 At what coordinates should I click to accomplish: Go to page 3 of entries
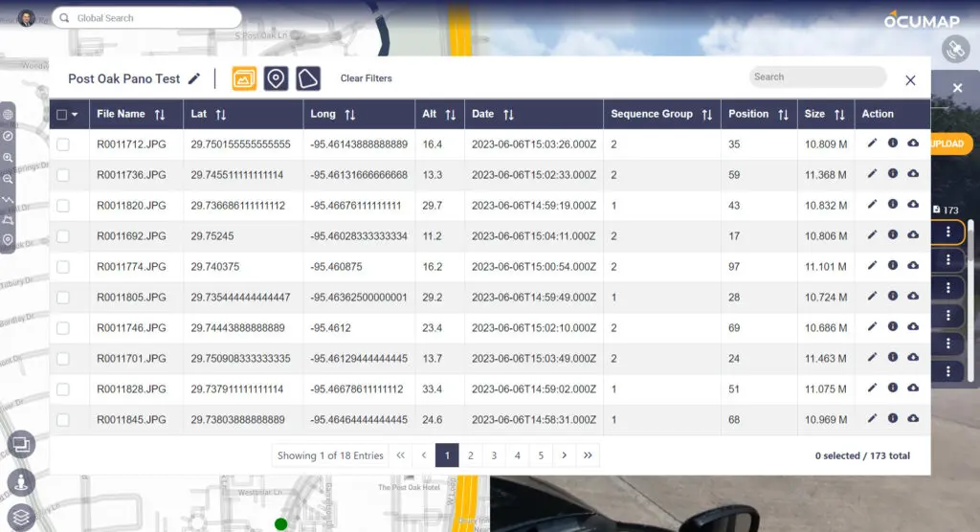[x=494, y=455]
